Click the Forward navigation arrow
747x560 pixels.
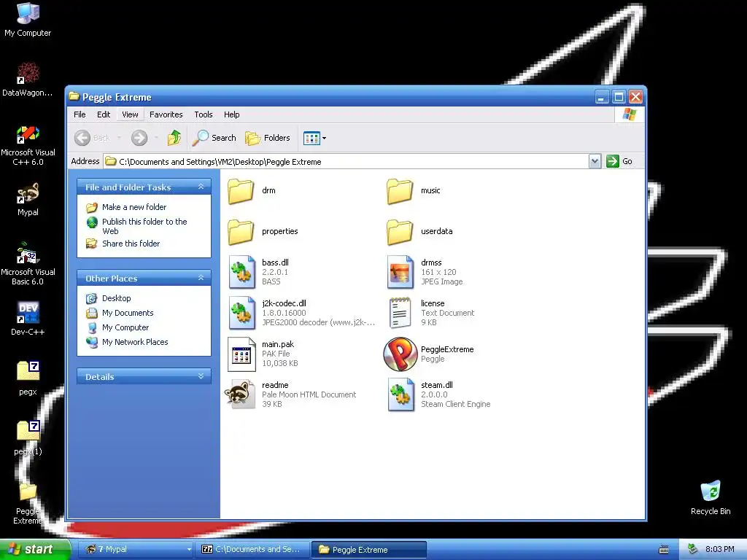coord(139,138)
